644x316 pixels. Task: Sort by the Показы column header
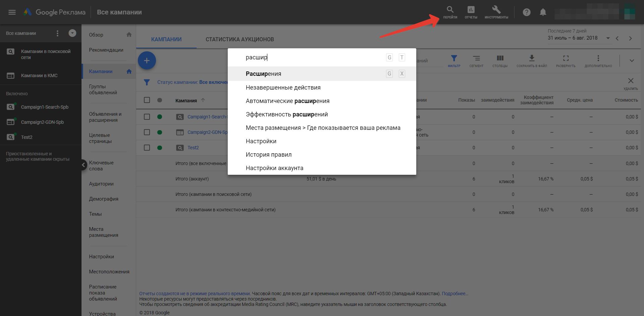coord(467,100)
